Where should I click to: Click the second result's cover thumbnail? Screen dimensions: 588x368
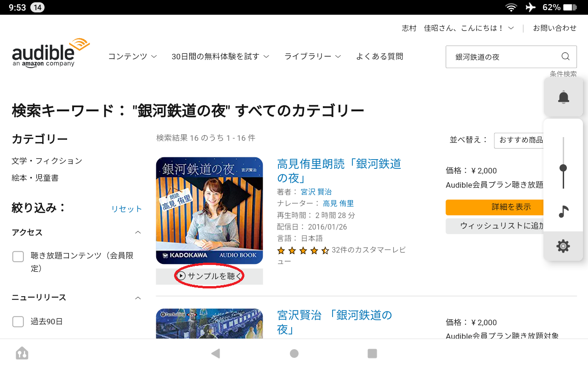[x=209, y=323]
